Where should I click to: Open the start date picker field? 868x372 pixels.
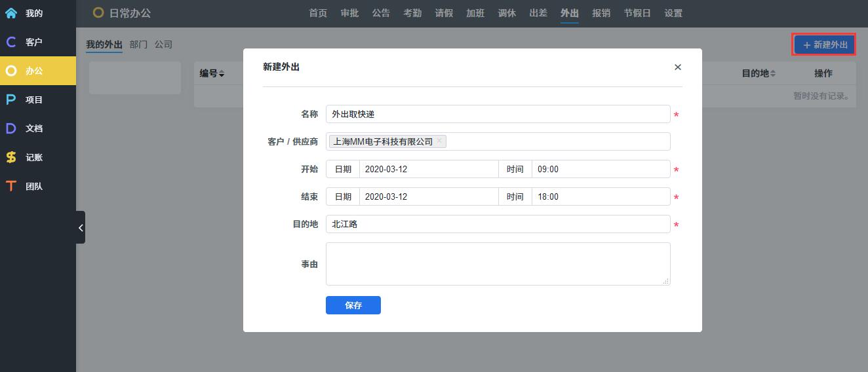click(x=428, y=169)
